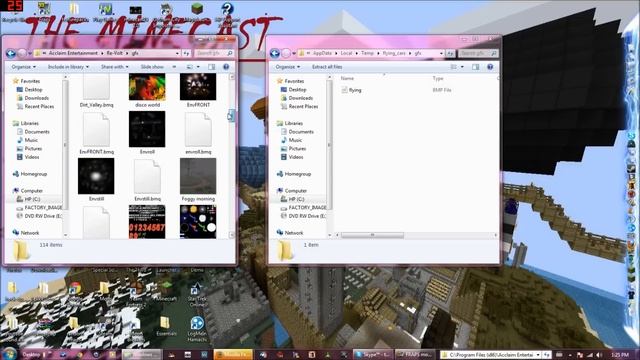The width and height of the screenshot is (640, 360).
Task: Go back in the Re-Volt gfx window
Action: point(11,53)
